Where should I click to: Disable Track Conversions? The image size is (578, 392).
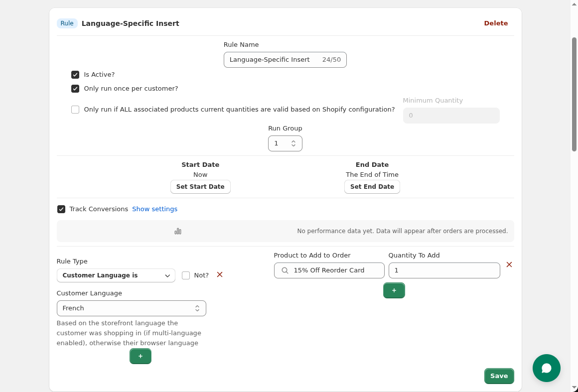click(61, 209)
